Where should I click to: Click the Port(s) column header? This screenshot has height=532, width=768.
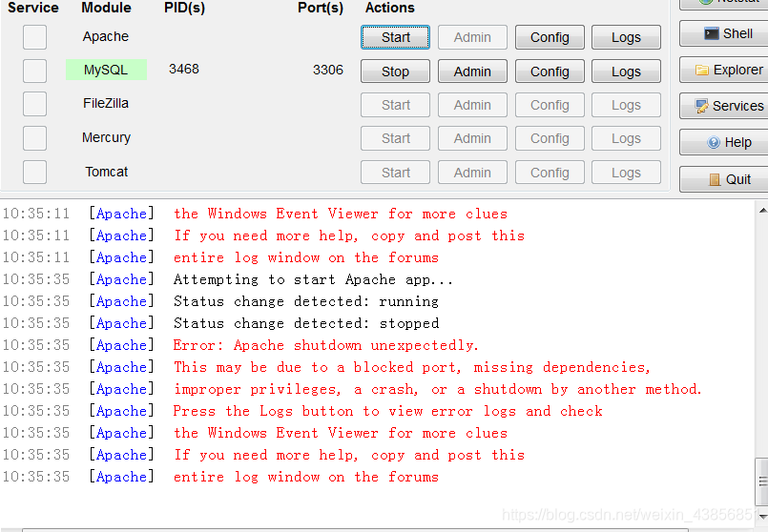[x=321, y=8]
